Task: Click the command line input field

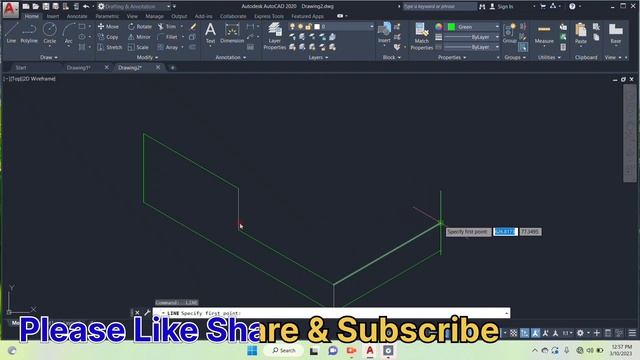Action: click(331, 313)
